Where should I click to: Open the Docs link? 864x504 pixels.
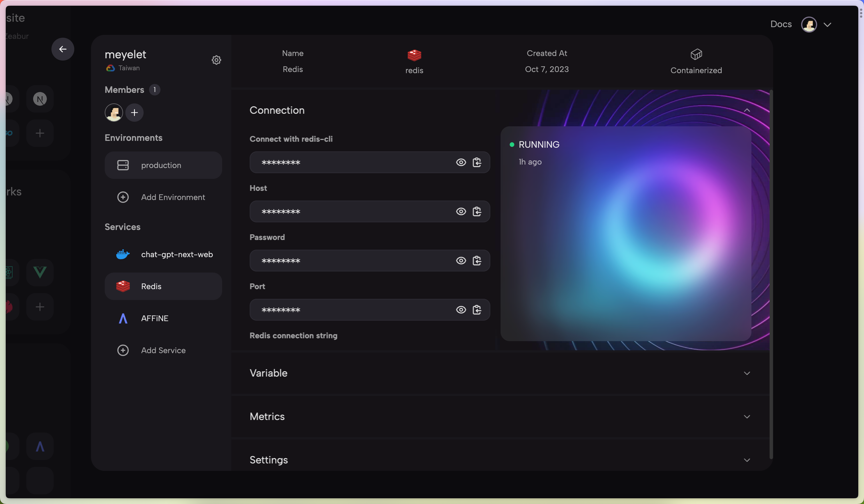pos(781,24)
